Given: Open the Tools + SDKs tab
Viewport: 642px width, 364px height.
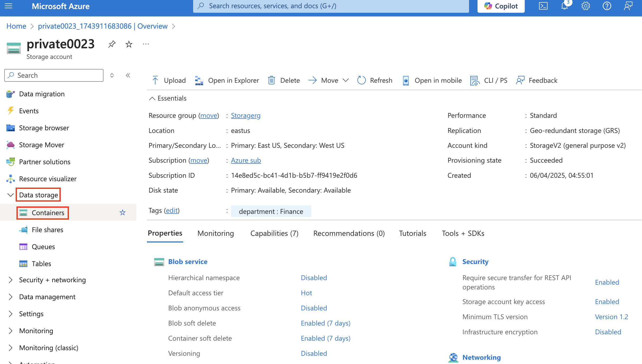Looking at the screenshot, I should pos(463,233).
